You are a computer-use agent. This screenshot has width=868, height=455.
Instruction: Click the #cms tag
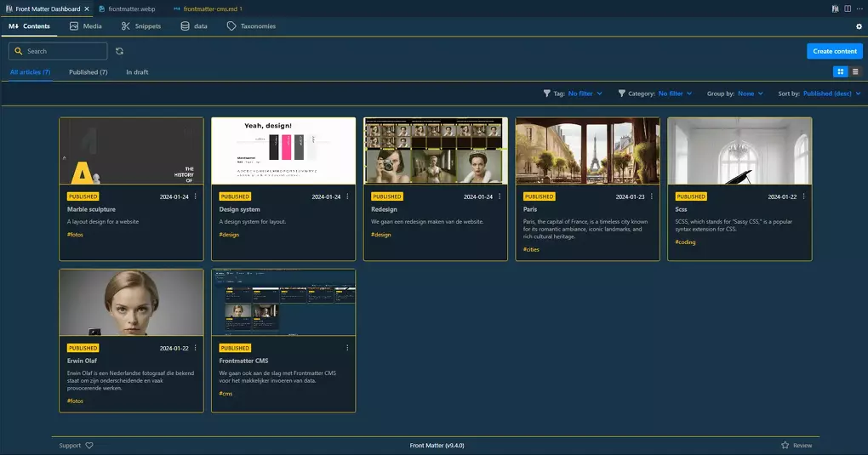point(226,394)
